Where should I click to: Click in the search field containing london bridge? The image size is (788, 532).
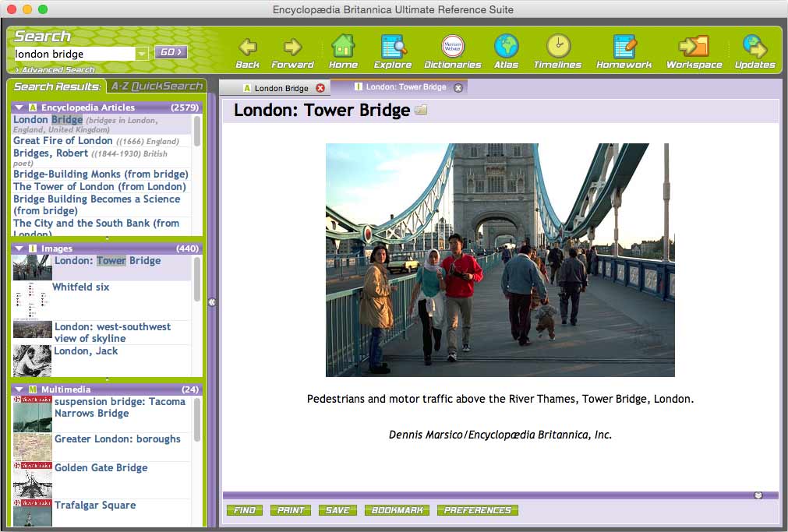click(74, 54)
